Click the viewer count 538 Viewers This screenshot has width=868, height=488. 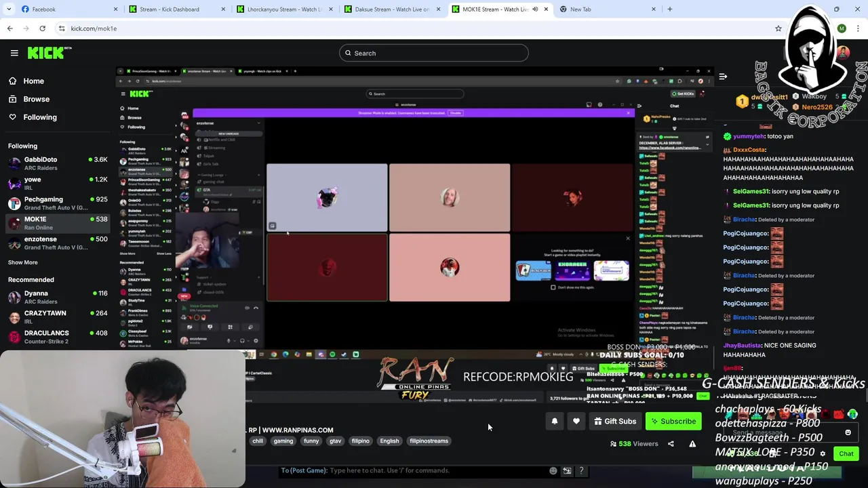(634, 444)
